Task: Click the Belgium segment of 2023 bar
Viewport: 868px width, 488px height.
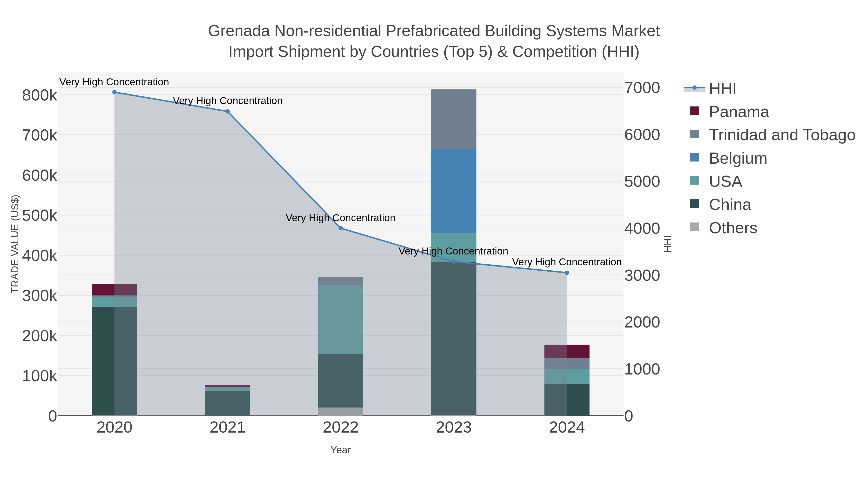Action: [454, 191]
